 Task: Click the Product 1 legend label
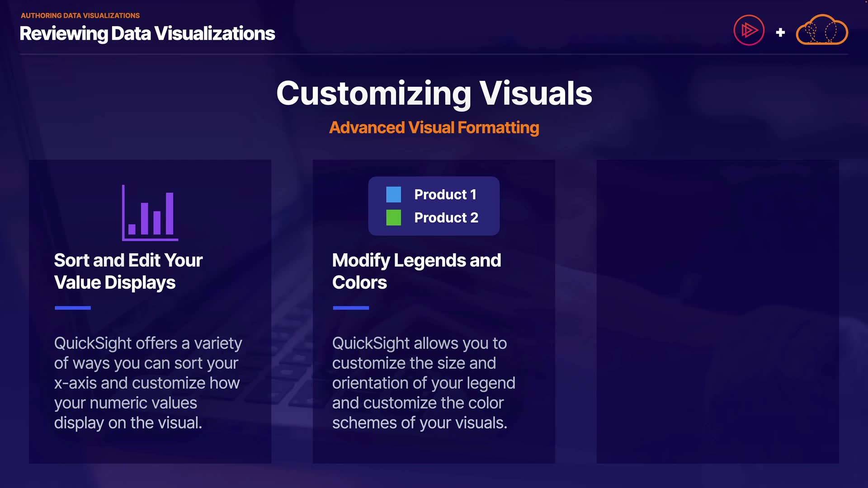point(445,195)
